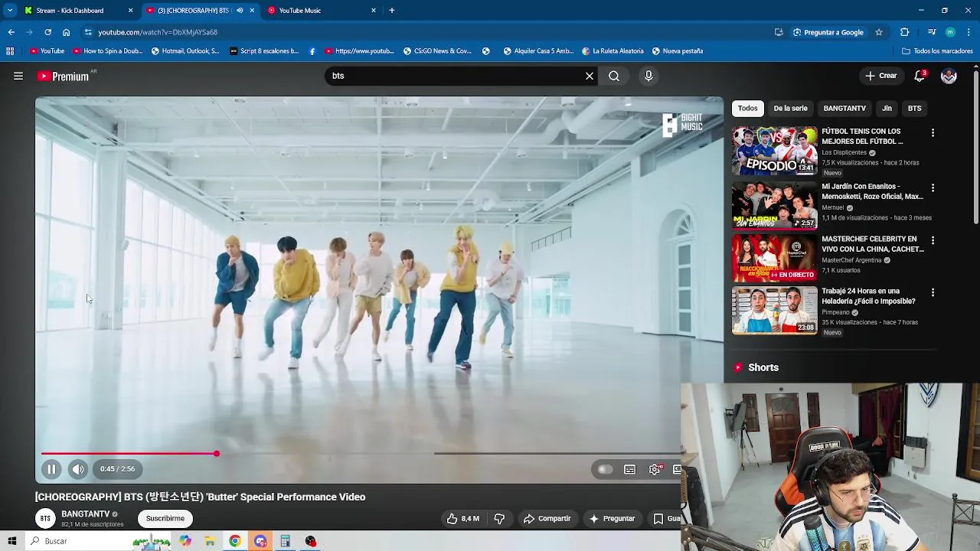This screenshot has width=980, height=551.
Task: Start voice search with microphone
Action: [x=648, y=76]
